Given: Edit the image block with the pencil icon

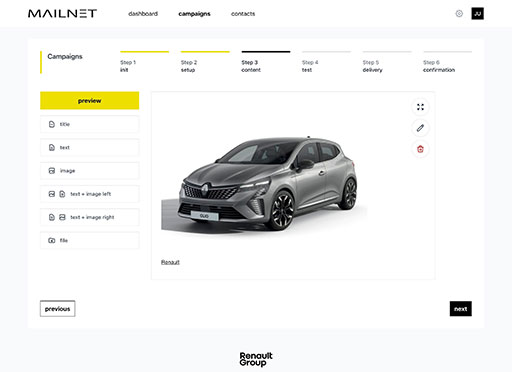Looking at the screenshot, I should coord(420,128).
